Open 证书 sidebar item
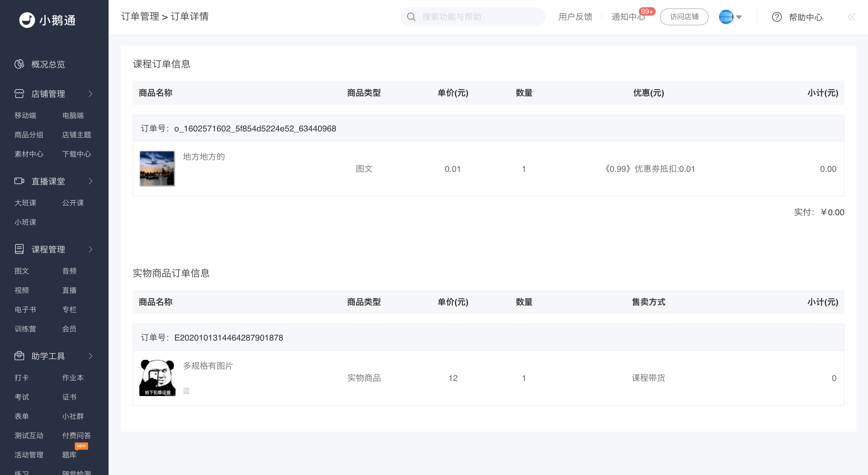The width and height of the screenshot is (868, 475). click(69, 397)
